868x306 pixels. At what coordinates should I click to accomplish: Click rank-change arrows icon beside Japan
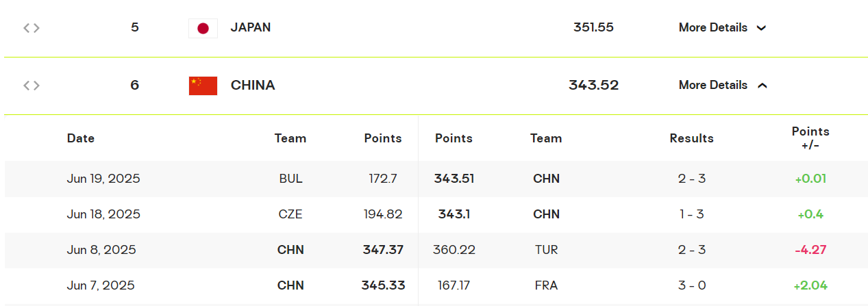click(32, 28)
